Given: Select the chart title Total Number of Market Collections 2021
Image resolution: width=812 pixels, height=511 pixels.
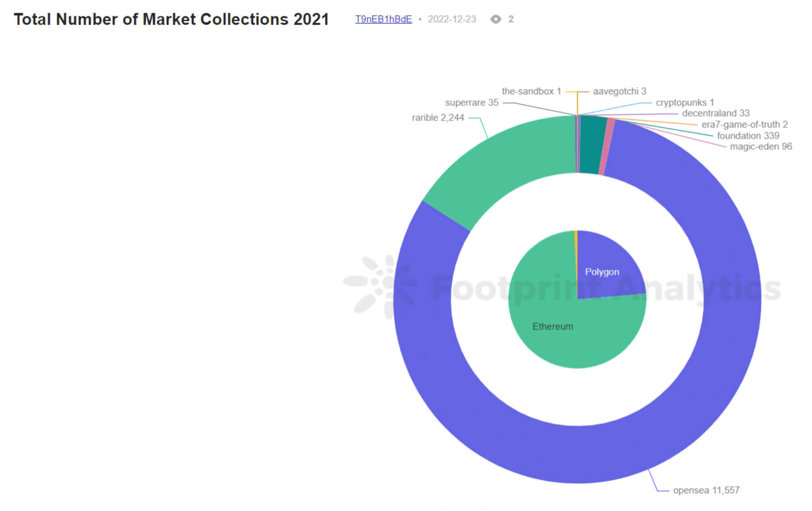Looking at the screenshot, I should pos(172,19).
